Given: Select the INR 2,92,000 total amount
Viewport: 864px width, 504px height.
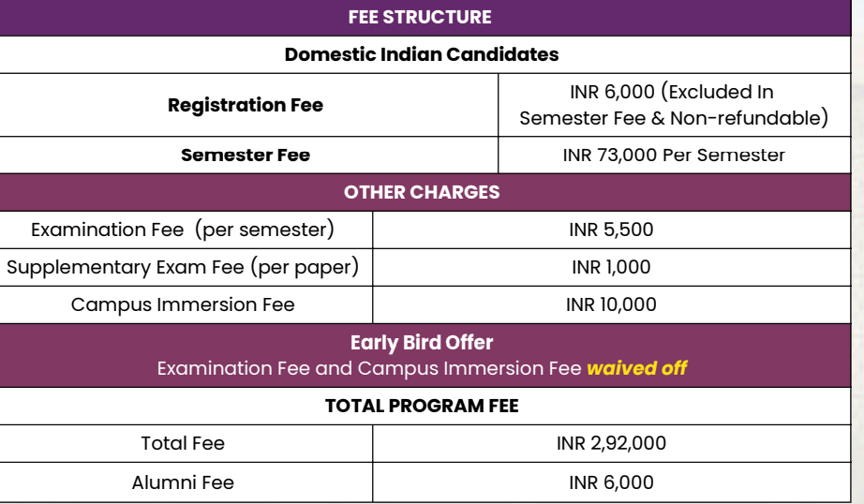Looking at the screenshot, I should (x=611, y=443).
